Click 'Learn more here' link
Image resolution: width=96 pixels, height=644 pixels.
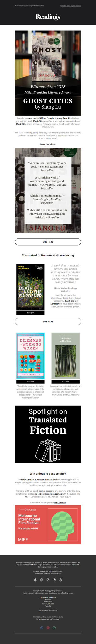coord(48,144)
